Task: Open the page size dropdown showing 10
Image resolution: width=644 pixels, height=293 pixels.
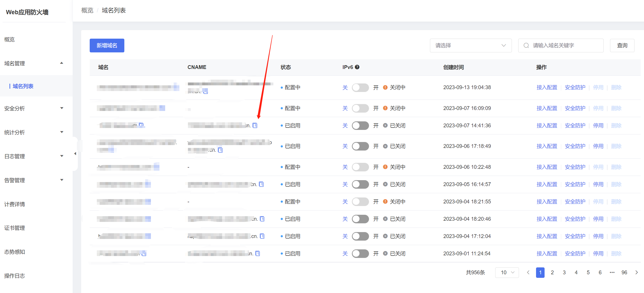Action: point(507,272)
